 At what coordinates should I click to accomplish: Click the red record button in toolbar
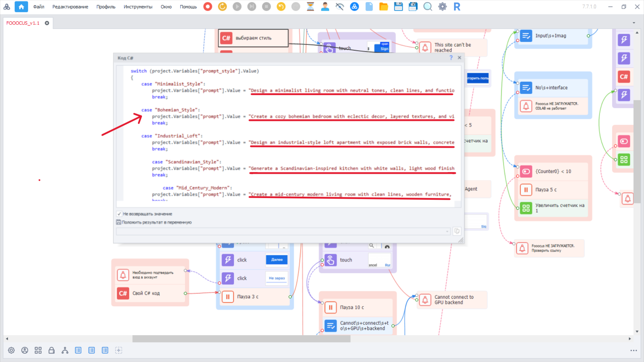coord(208,7)
